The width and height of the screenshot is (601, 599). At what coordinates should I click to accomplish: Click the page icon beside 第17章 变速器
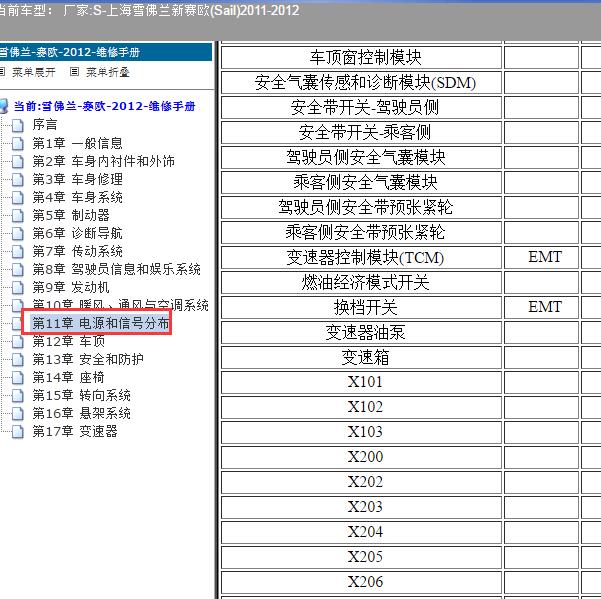pyautogui.click(x=18, y=432)
